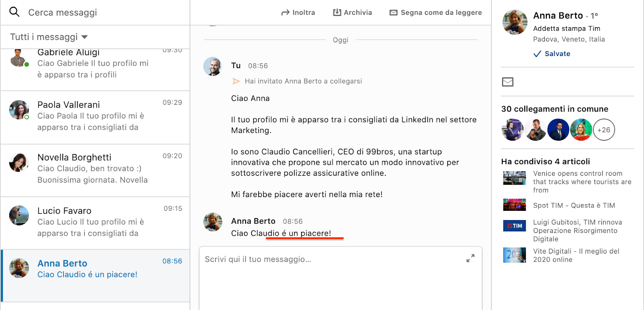644x310 pixels.
Task: Open the Tutti i messaggi filter dropdown
Action: point(49,37)
